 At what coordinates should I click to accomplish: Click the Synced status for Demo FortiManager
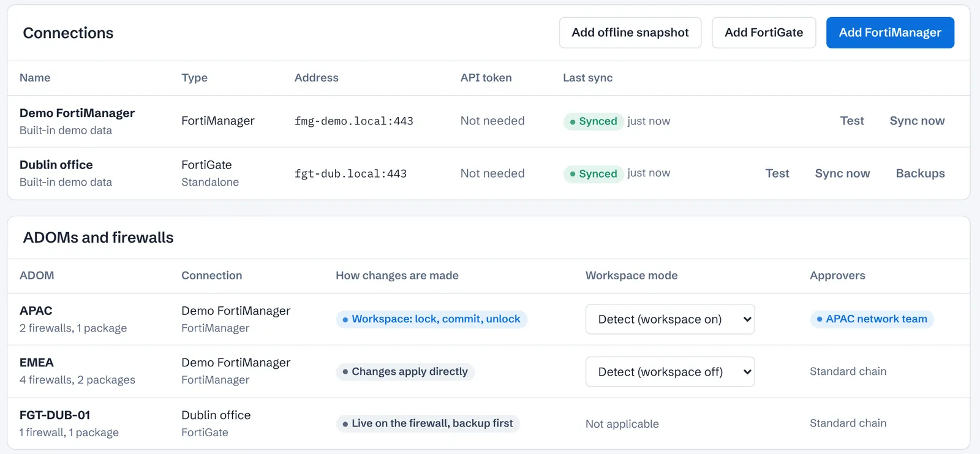click(594, 121)
